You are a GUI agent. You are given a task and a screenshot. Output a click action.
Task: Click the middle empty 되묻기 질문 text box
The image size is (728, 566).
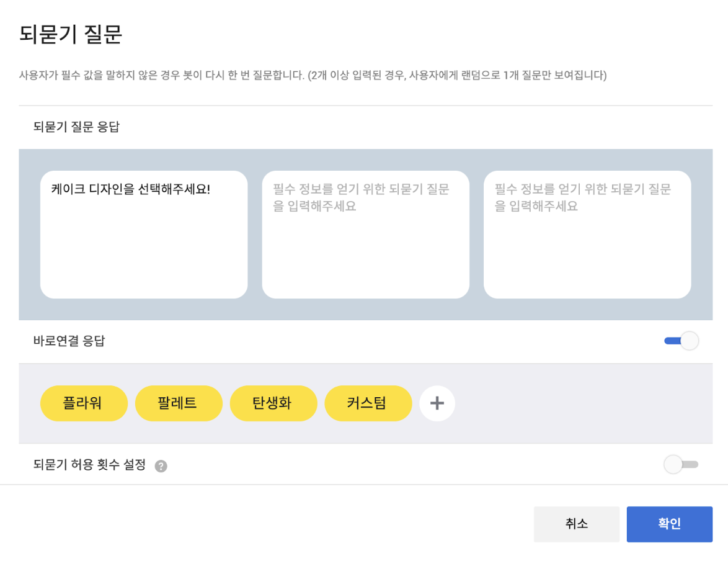[365, 235]
